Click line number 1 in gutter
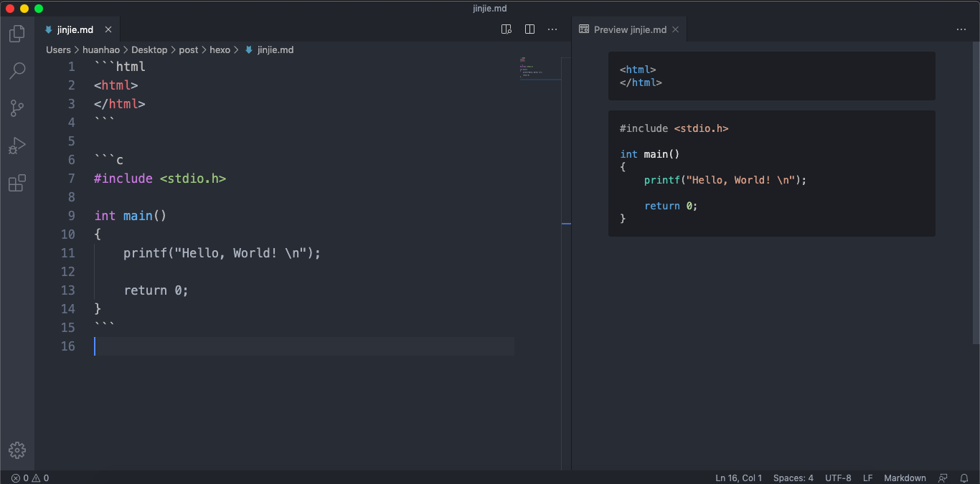 click(x=71, y=67)
